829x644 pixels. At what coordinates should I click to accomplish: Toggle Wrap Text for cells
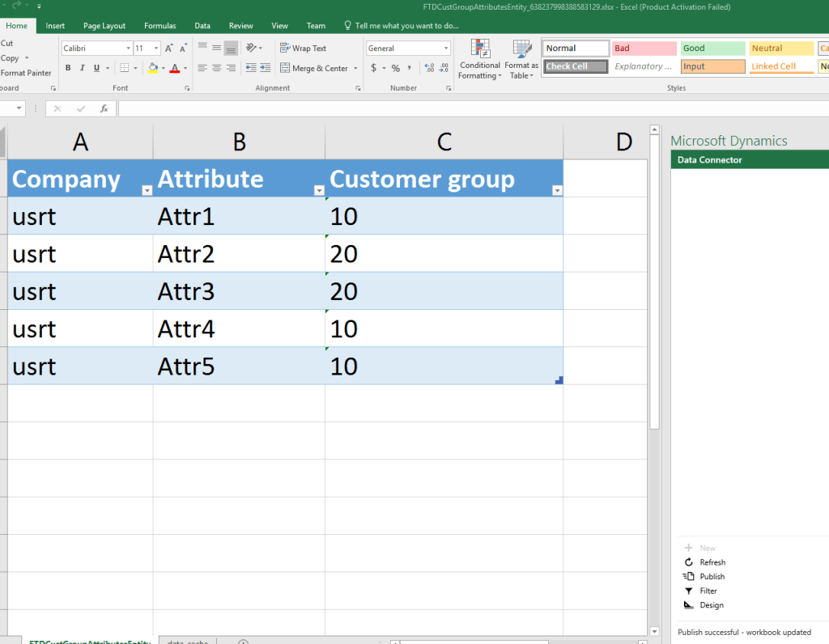click(303, 49)
